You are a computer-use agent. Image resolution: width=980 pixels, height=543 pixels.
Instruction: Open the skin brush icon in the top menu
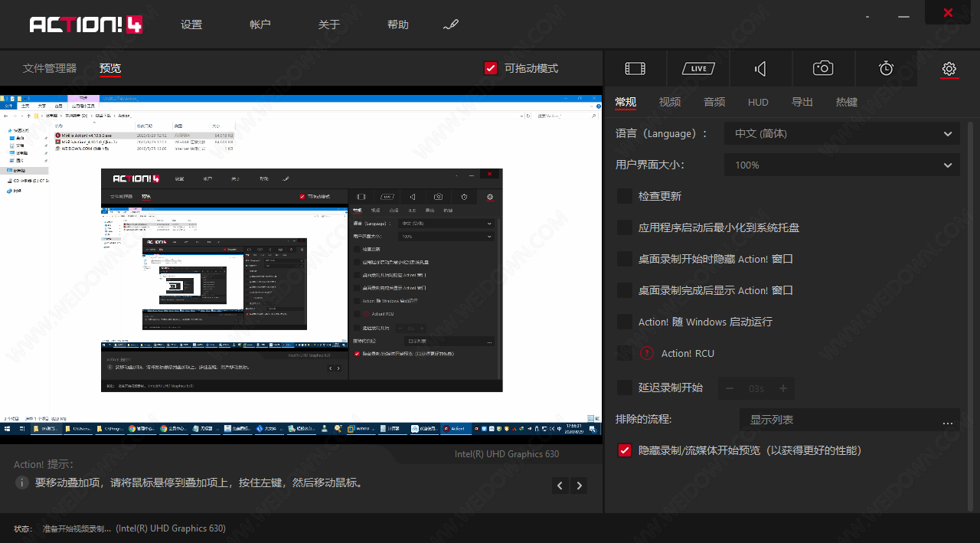[x=451, y=25]
